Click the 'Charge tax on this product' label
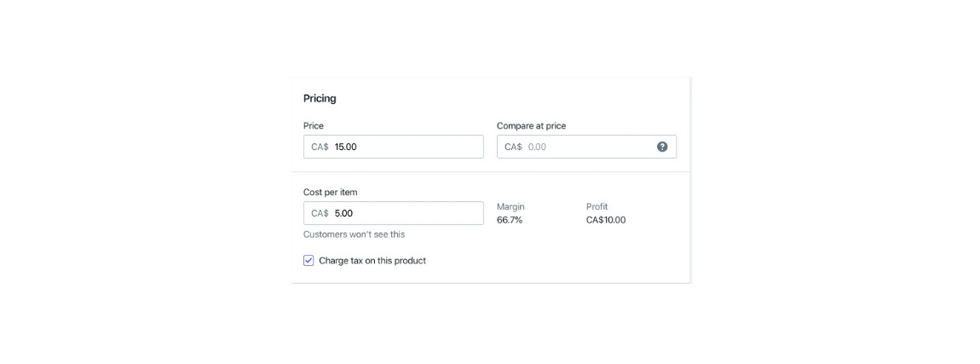This screenshot has height=364, width=980. (x=372, y=261)
